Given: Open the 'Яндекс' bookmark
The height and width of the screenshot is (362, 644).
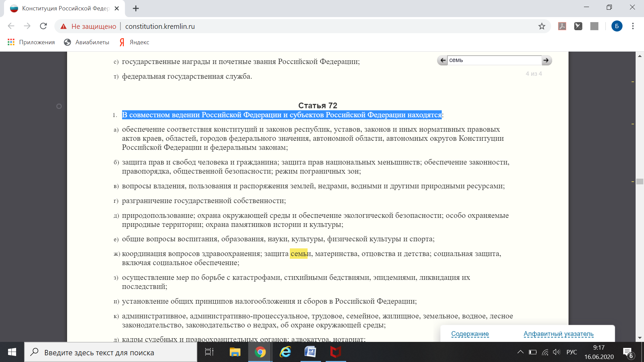Looking at the screenshot, I should pos(135,42).
